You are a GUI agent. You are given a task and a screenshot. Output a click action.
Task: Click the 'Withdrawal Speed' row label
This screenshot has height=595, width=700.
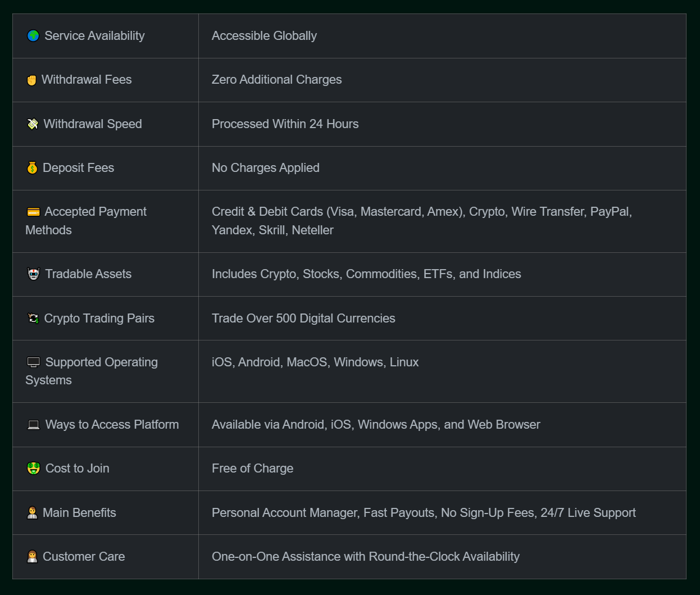click(93, 124)
